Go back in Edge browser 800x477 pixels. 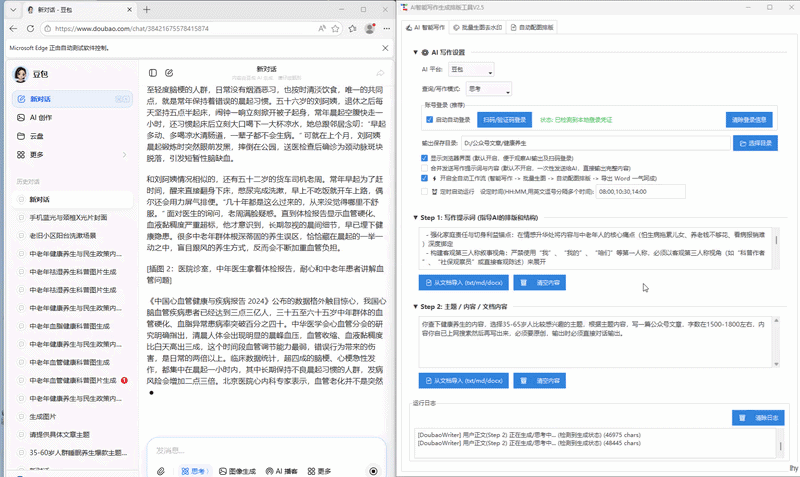[13, 29]
